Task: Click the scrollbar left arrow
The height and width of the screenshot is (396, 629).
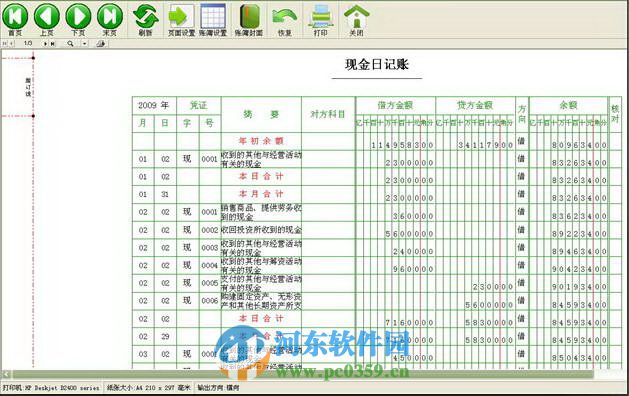Action: coord(6,374)
